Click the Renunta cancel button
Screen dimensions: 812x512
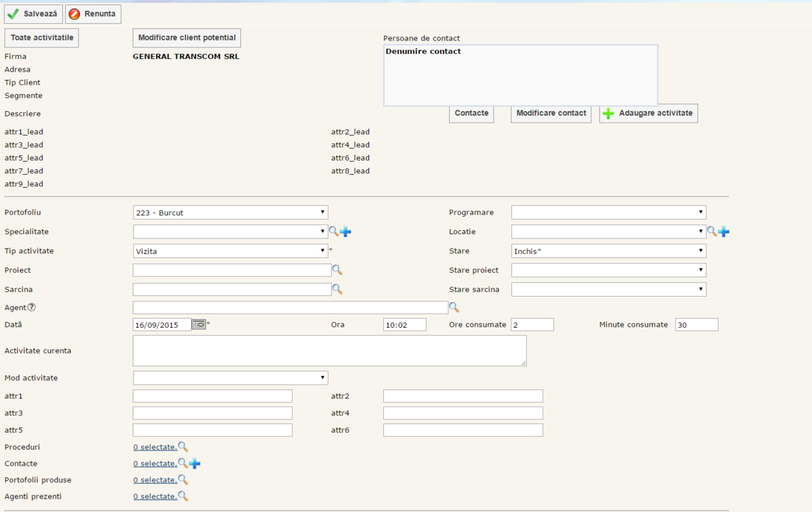(x=93, y=14)
